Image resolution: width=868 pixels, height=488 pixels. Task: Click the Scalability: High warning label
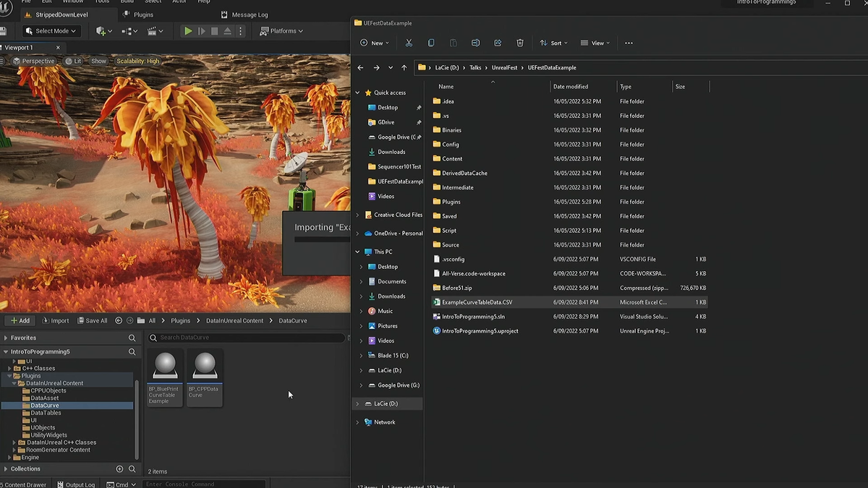point(137,61)
